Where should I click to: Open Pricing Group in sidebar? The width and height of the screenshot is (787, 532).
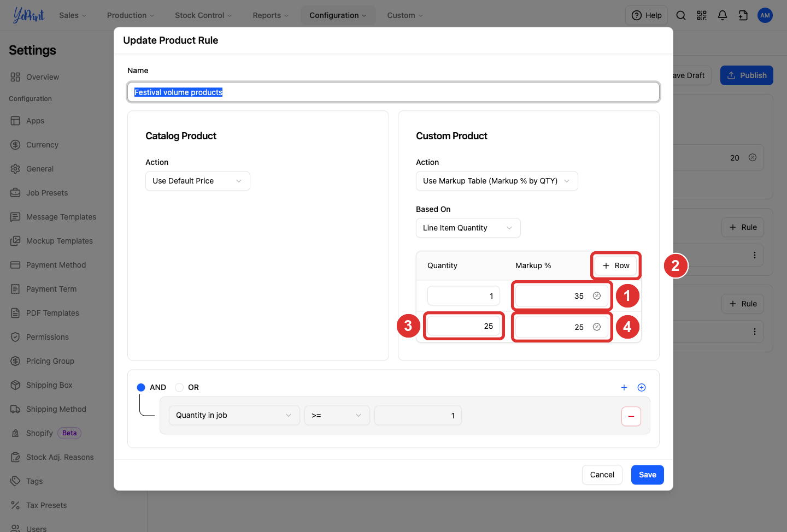50,361
